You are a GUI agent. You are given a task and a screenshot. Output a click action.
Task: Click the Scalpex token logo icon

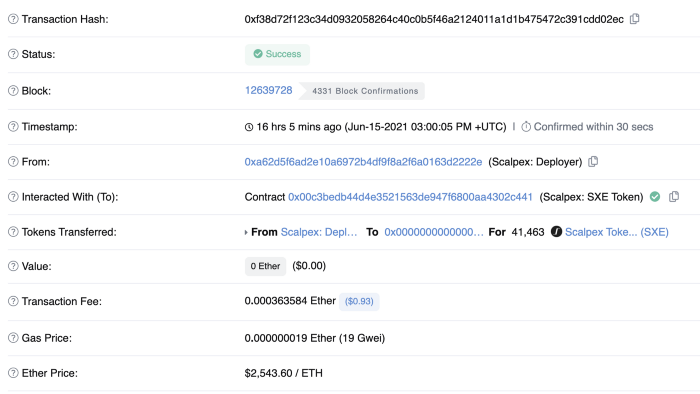556,232
